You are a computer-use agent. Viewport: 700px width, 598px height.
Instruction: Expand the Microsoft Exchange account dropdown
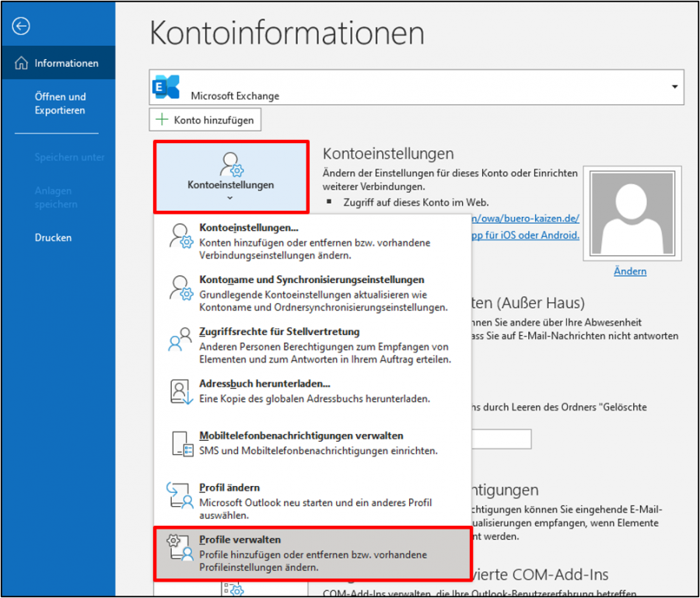674,86
